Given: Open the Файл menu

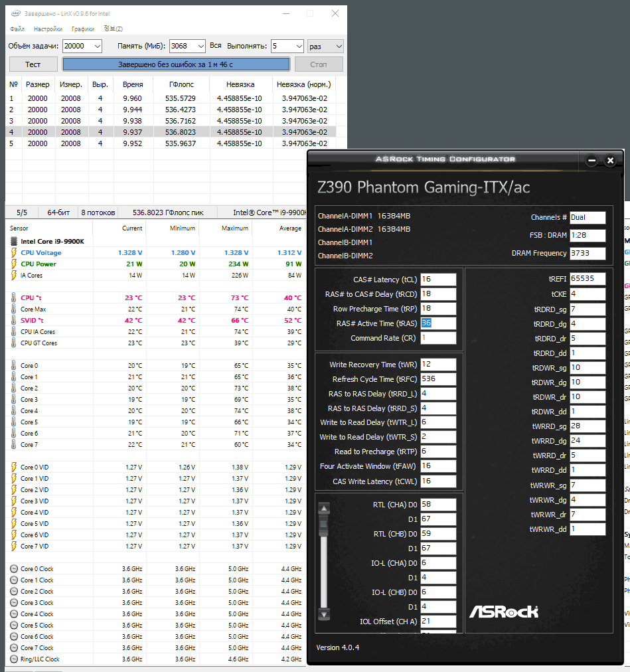Looking at the screenshot, I should [x=17, y=29].
